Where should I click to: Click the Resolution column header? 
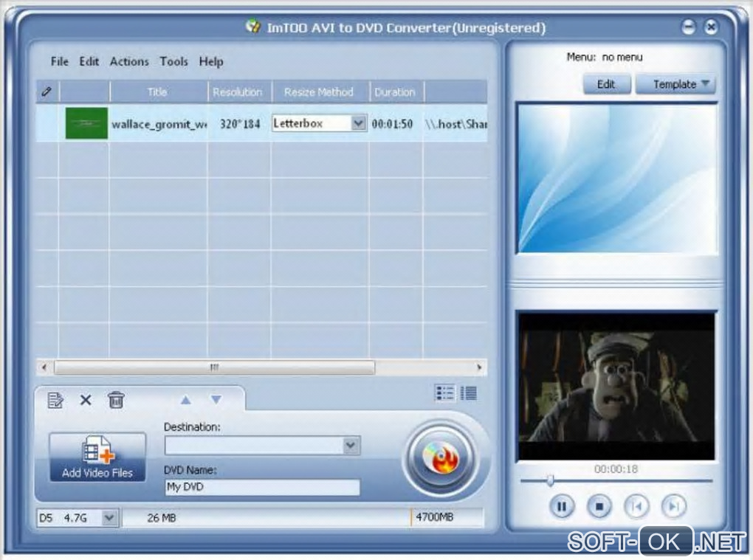[x=238, y=91]
